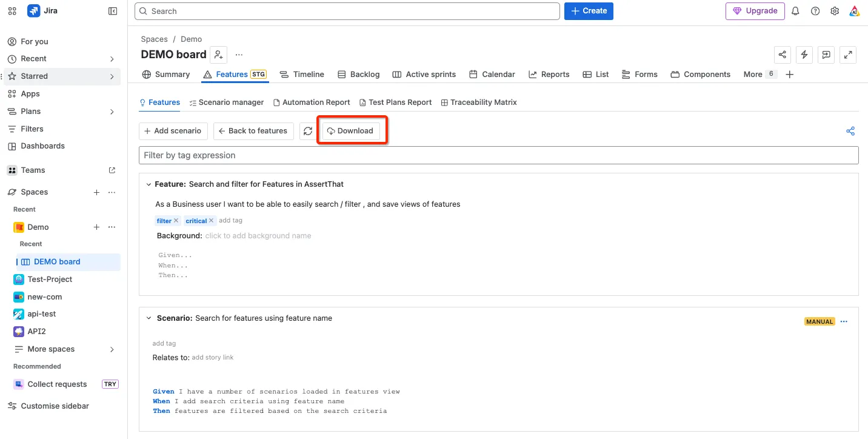
Task: Open the settings gear icon
Action: [835, 11]
